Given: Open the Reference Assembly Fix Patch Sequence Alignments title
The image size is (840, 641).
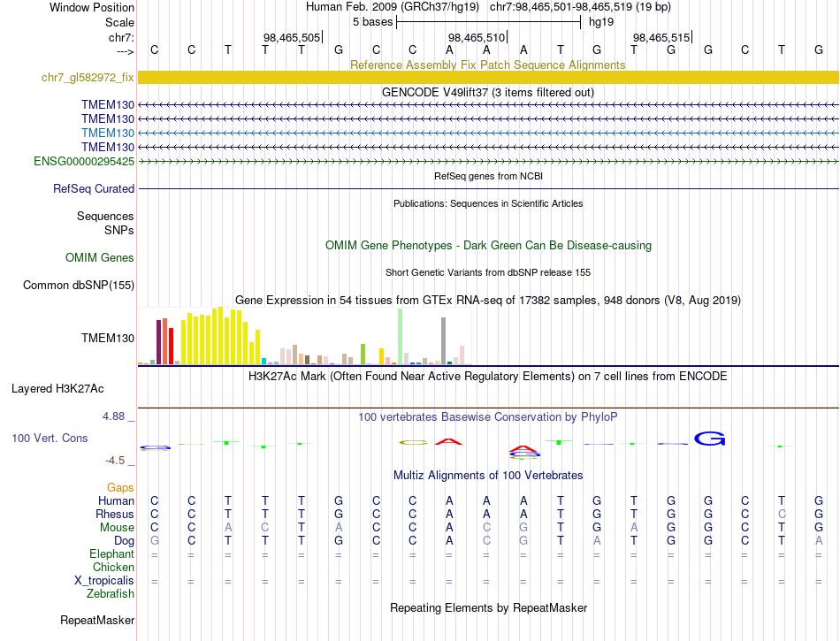Looking at the screenshot, I should (487, 65).
